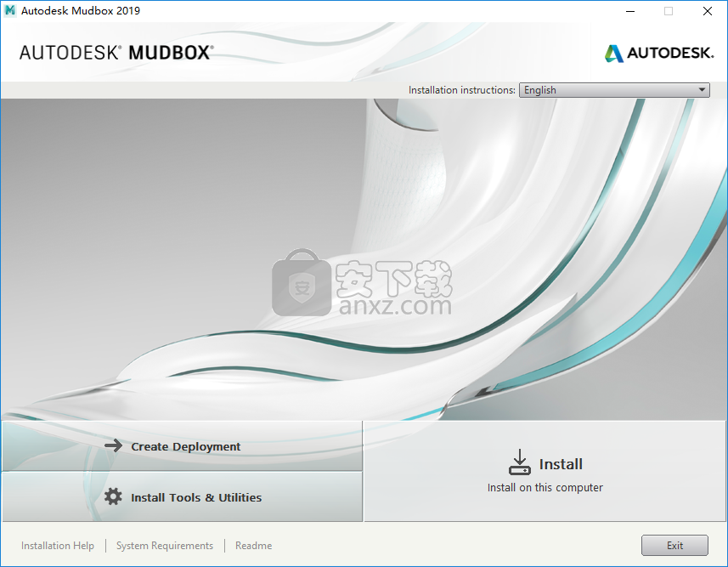View System Requirements link
Image resolution: width=728 pixels, height=567 pixels.
165,546
